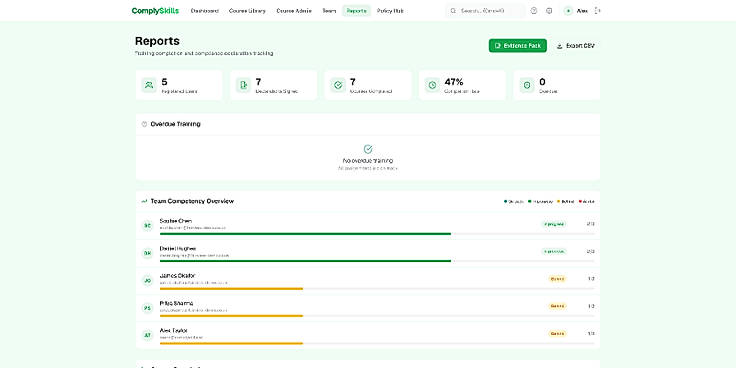Screen dimensions: 736x368
Task: Click Alex Taylor's amber progress bar
Action: (x=231, y=344)
